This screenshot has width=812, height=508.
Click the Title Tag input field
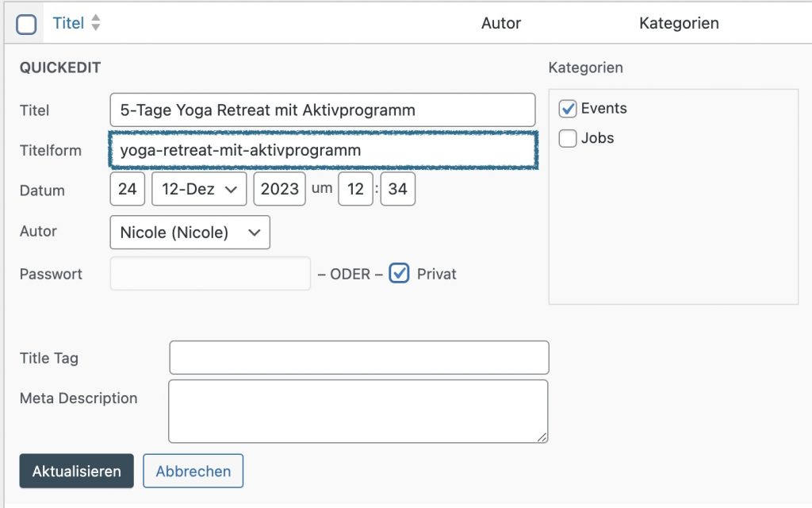tap(358, 357)
